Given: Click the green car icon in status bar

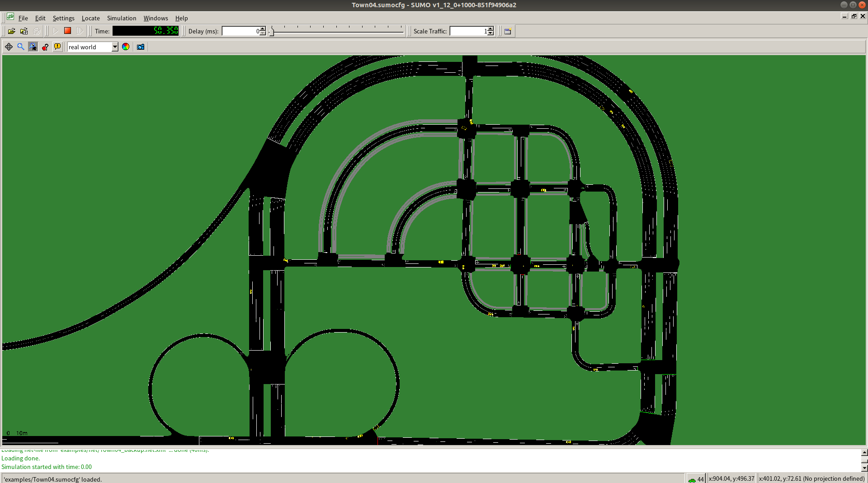Looking at the screenshot, I should (x=692, y=479).
